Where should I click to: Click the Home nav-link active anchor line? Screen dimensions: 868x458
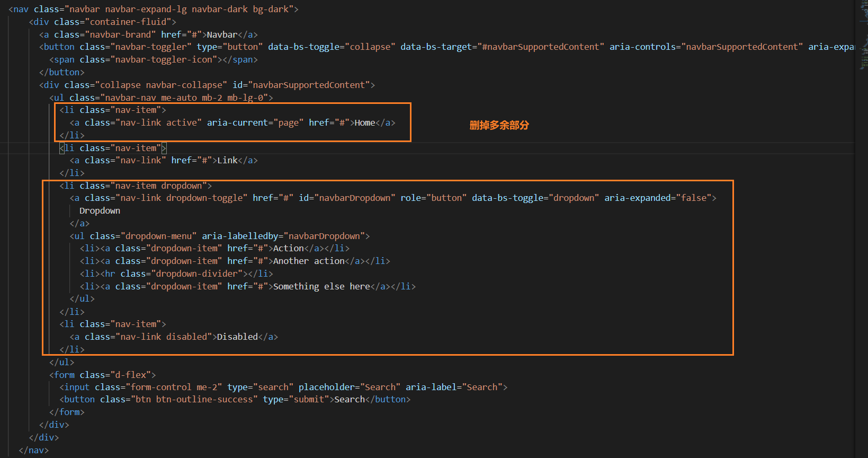click(x=232, y=122)
